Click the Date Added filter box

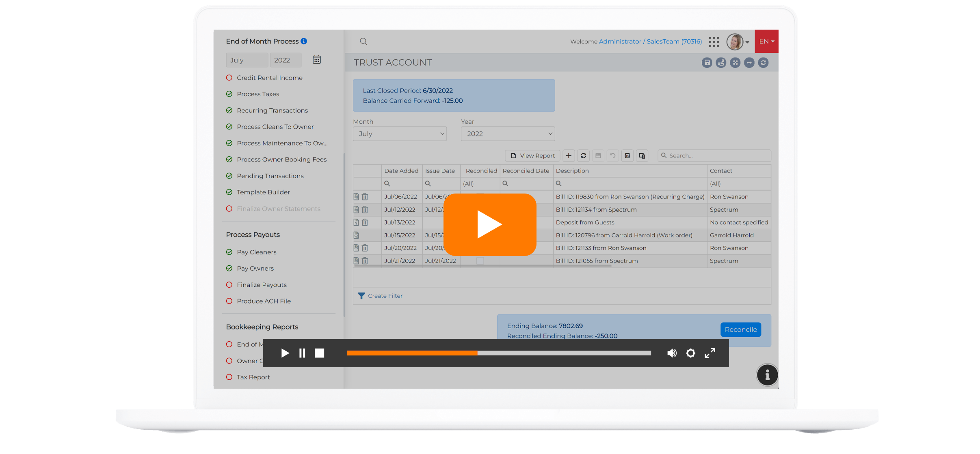(402, 184)
